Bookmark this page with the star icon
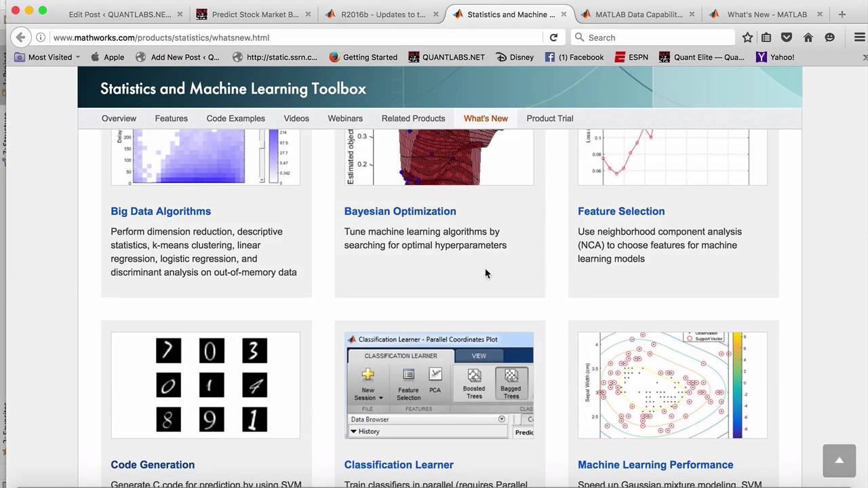Screen dimensions: 868x488 [747, 38]
